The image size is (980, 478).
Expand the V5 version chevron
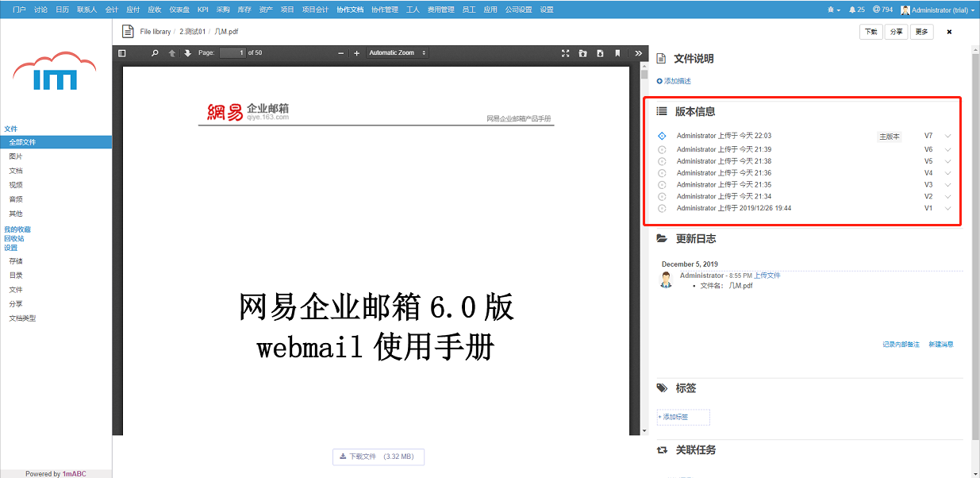[x=947, y=161]
